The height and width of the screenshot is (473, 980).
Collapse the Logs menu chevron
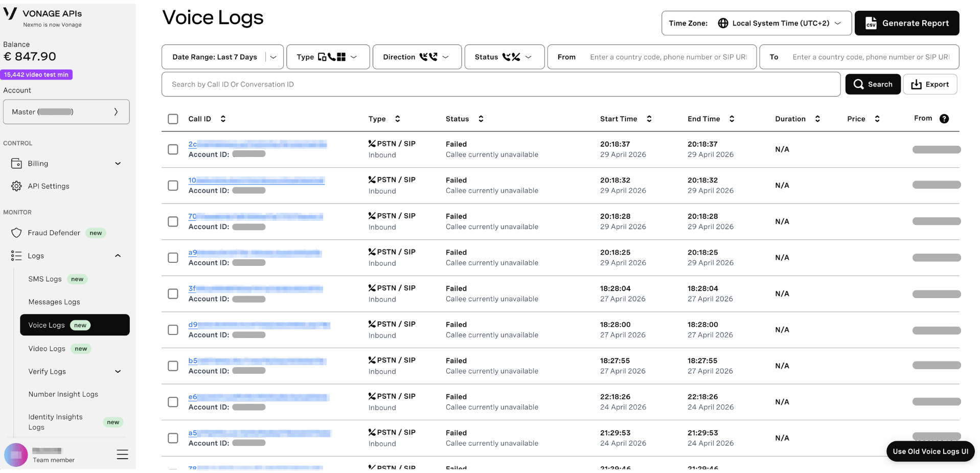(118, 256)
